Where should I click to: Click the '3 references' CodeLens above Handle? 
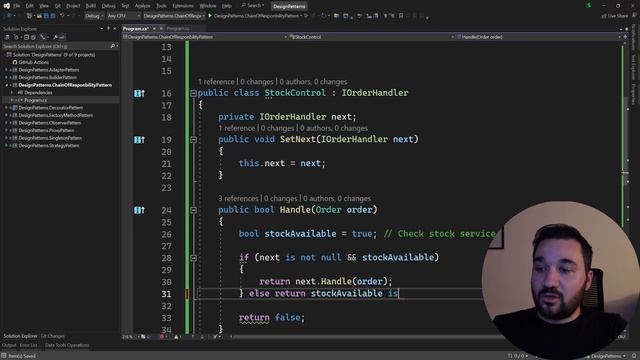[x=238, y=199]
